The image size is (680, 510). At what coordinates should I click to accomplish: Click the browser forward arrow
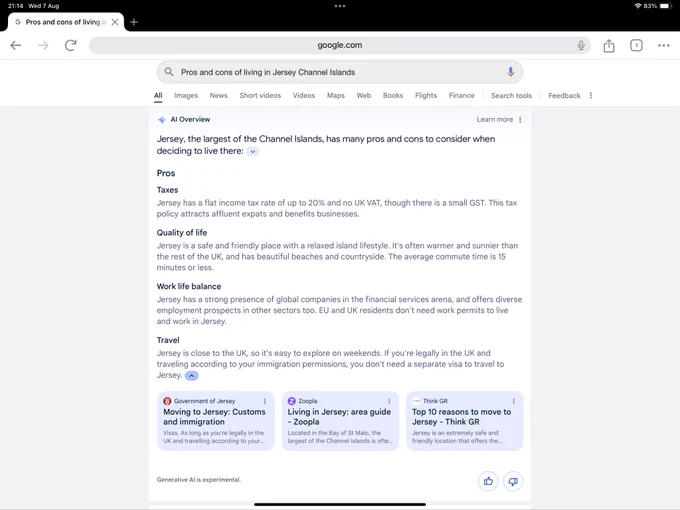pyautogui.click(x=43, y=45)
